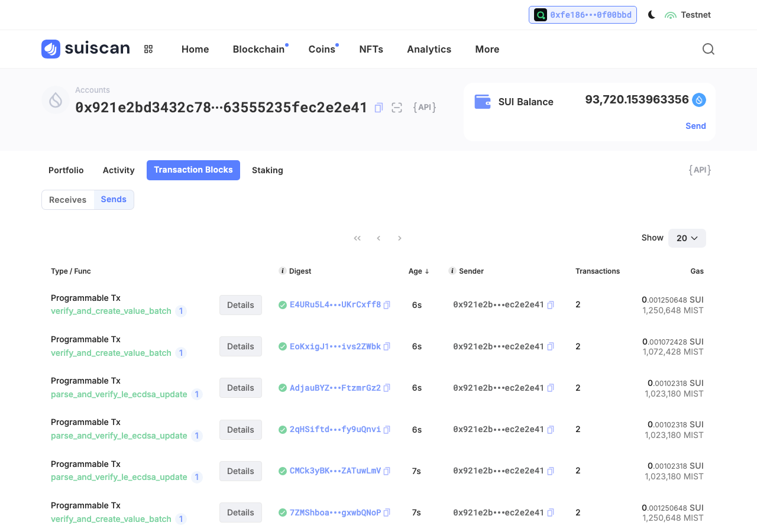The width and height of the screenshot is (757, 532).
Task: Select the Sends filter
Action: [x=114, y=200]
